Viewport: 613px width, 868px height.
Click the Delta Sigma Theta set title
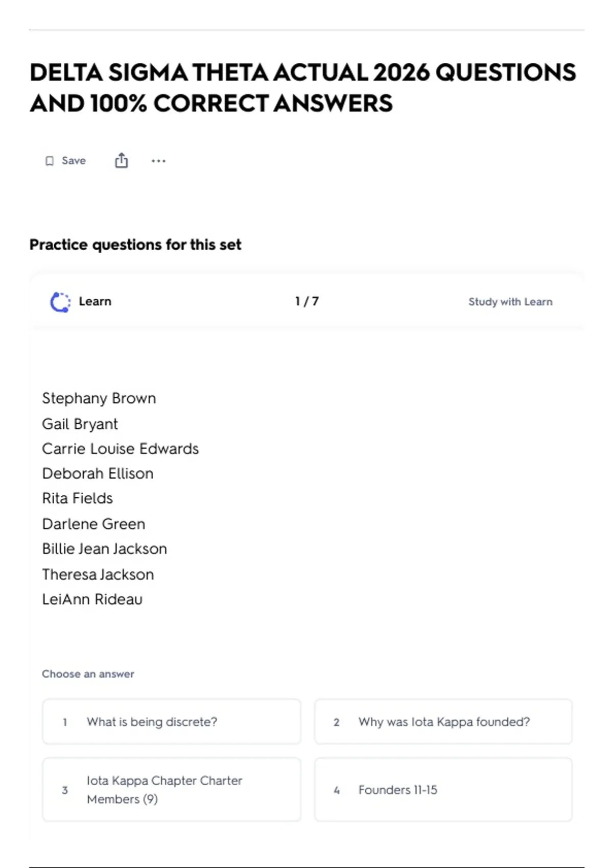(x=303, y=88)
